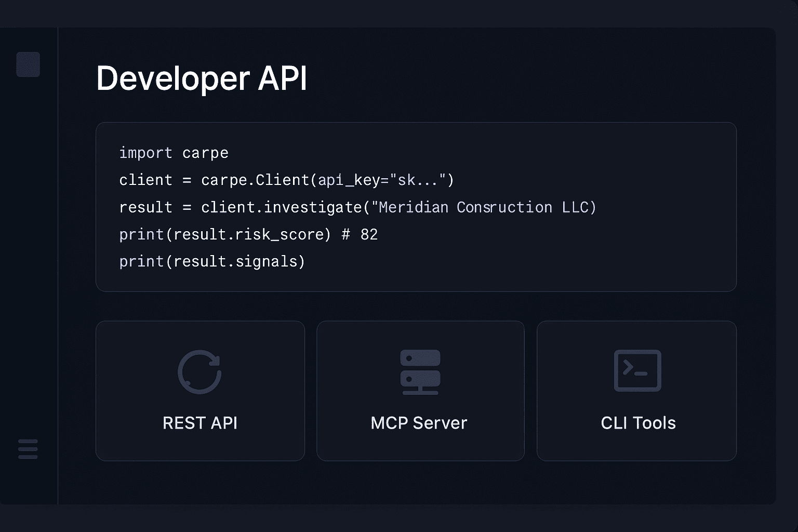Click the REST API refresh icon
This screenshot has height=532, width=798.
[200, 372]
